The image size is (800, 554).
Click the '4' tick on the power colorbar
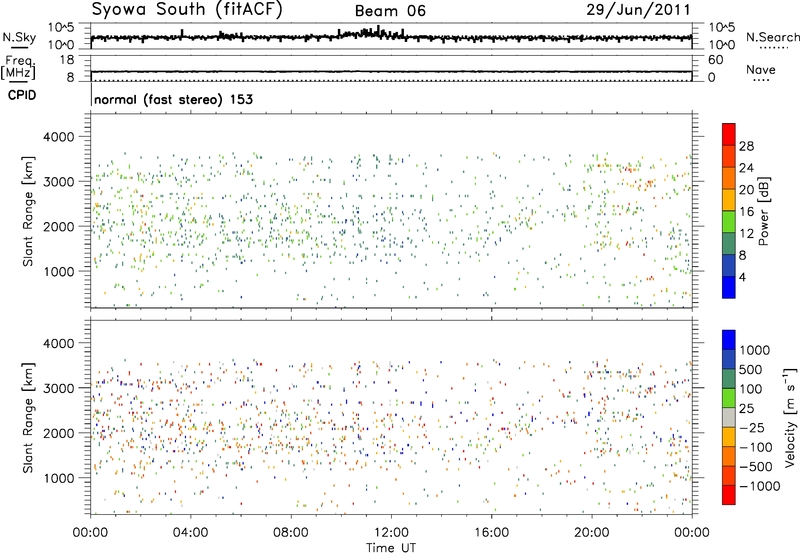(742, 277)
